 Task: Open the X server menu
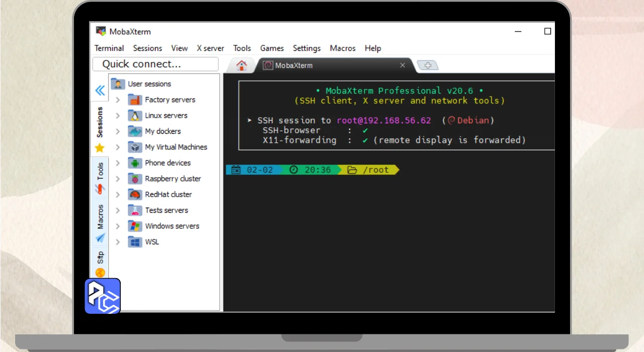pos(210,48)
